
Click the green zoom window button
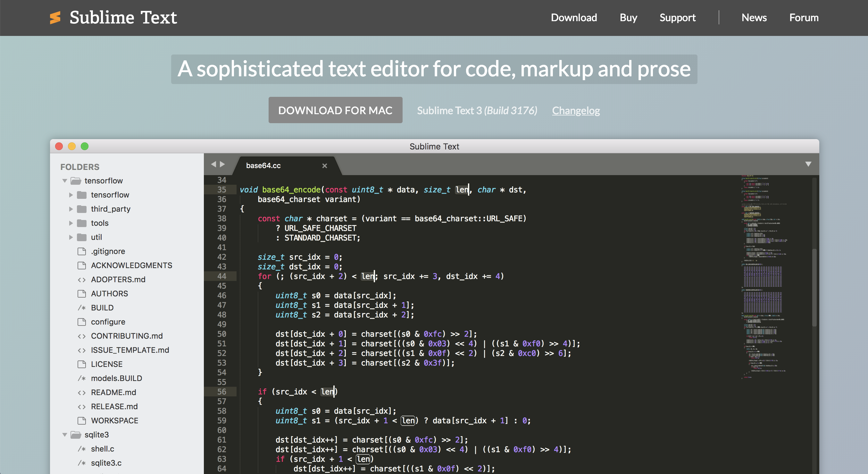coord(85,146)
